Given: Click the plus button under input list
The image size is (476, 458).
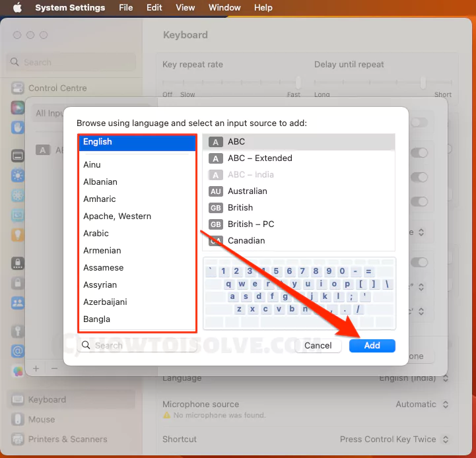Looking at the screenshot, I should pyautogui.click(x=36, y=368).
